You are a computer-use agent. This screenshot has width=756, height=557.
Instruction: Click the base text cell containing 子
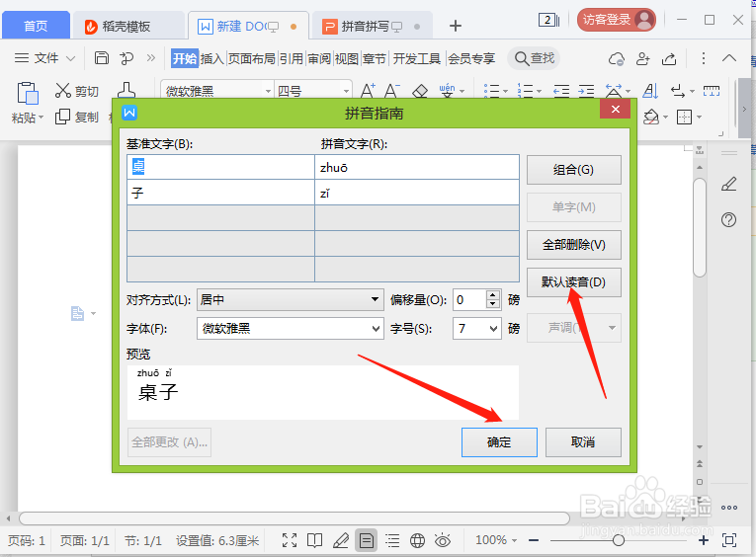pos(220,193)
